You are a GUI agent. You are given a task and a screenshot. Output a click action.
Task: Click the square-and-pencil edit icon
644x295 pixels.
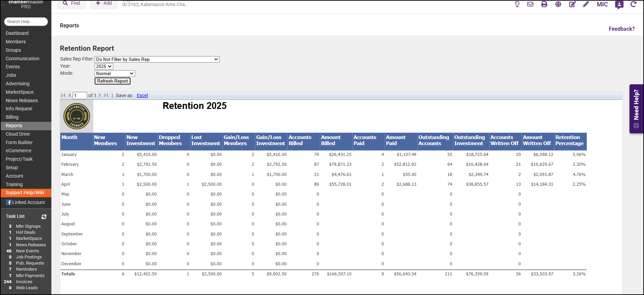pos(572,4)
